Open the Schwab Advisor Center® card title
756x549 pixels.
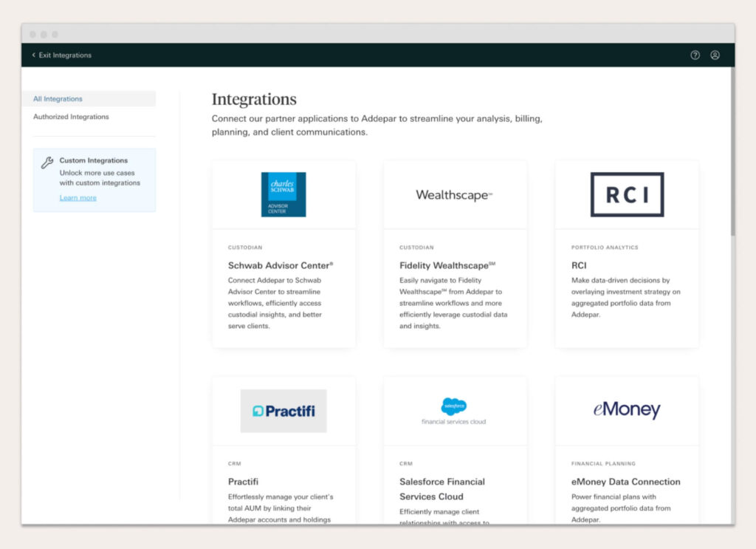[x=281, y=265]
